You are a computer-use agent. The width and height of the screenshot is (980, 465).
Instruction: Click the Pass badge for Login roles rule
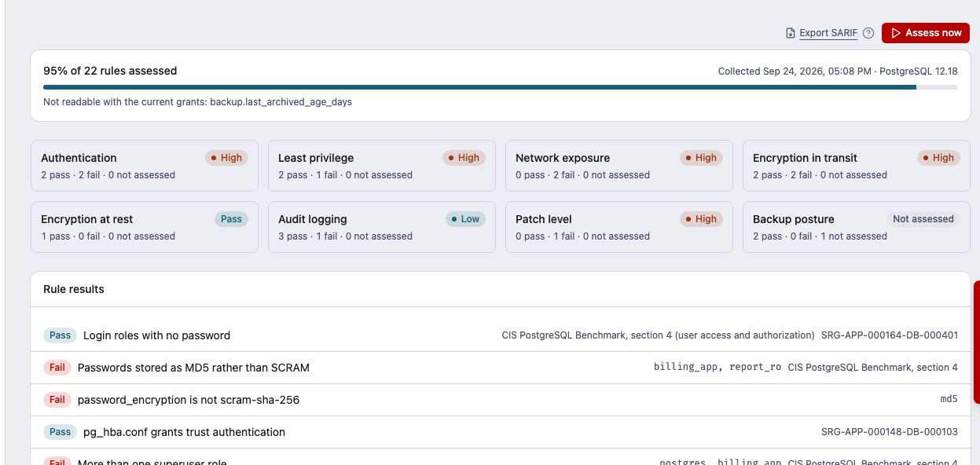(x=60, y=335)
